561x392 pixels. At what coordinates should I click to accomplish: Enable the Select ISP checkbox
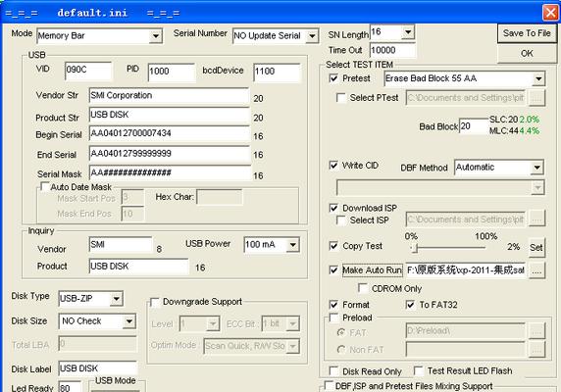click(341, 220)
